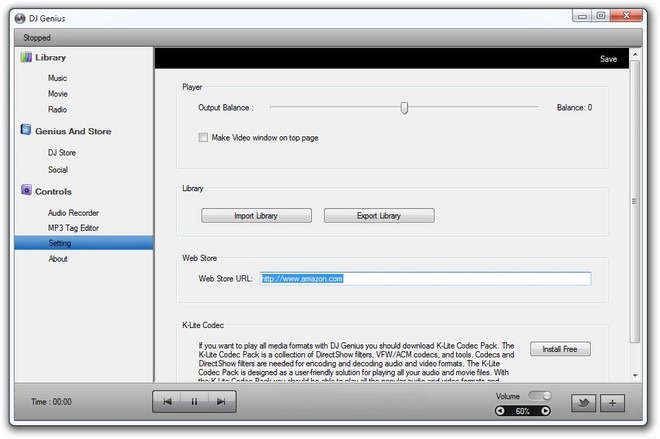Click the DJ Genius app icon in title bar
This screenshot has width=660, height=439.
(20, 19)
